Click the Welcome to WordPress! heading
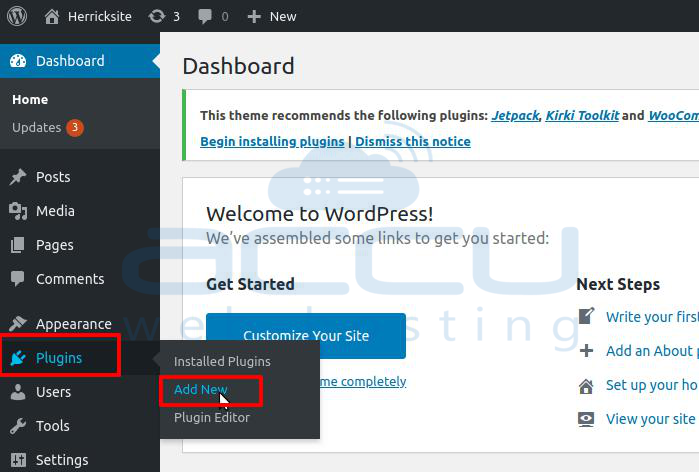Screen dimensions: 699x472 pyautogui.click(x=320, y=214)
